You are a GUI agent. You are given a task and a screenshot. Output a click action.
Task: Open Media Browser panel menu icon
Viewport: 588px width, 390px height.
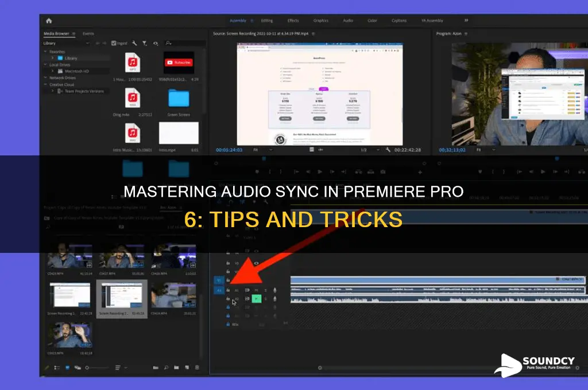(73, 34)
